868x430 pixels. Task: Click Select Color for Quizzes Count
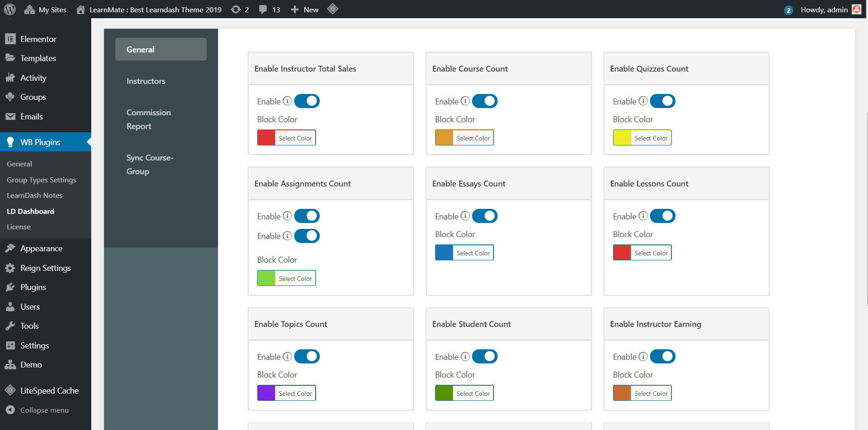click(651, 138)
